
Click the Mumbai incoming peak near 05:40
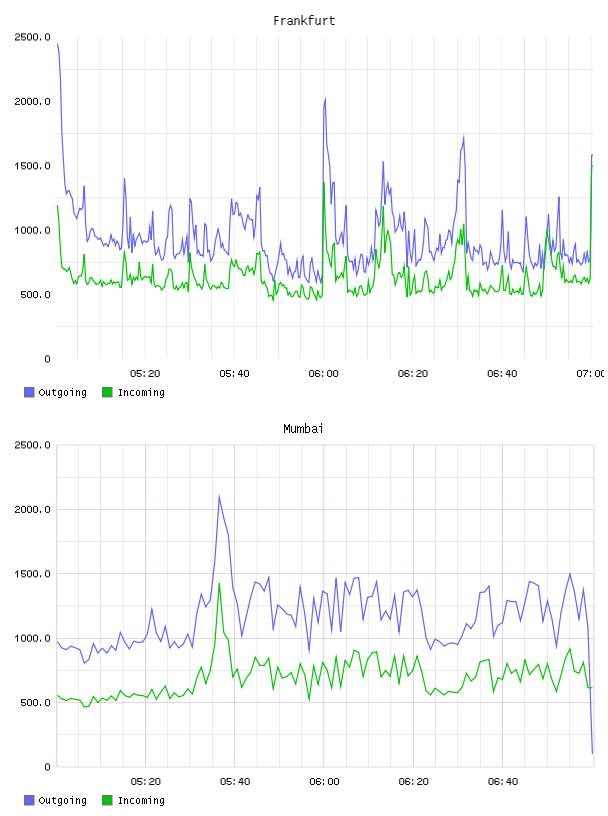[219, 584]
